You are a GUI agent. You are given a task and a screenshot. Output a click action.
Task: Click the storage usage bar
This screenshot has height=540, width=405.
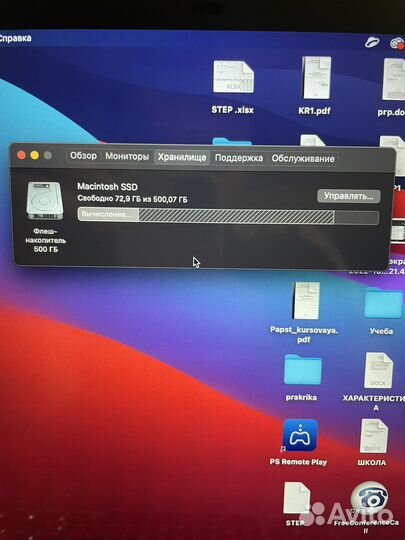click(228, 216)
